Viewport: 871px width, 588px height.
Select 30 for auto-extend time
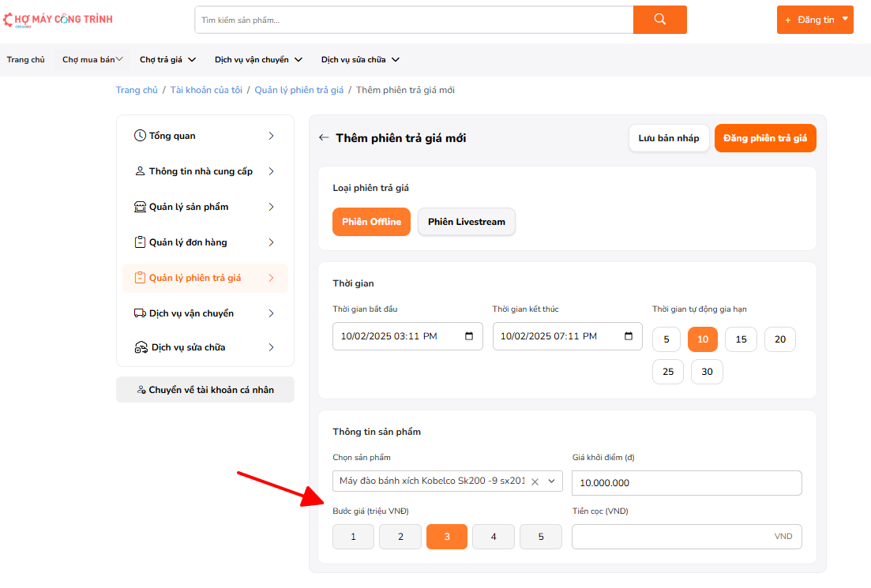click(x=707, y=372)
